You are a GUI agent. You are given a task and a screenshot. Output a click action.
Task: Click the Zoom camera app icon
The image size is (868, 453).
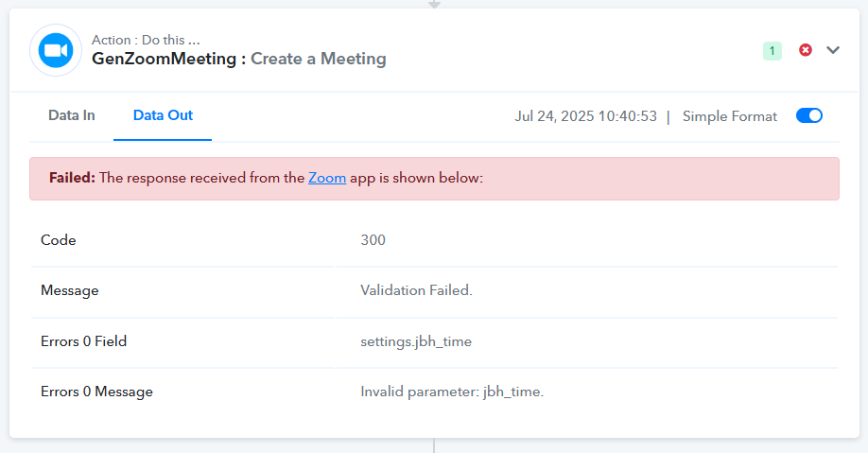[x=56, y=50]
